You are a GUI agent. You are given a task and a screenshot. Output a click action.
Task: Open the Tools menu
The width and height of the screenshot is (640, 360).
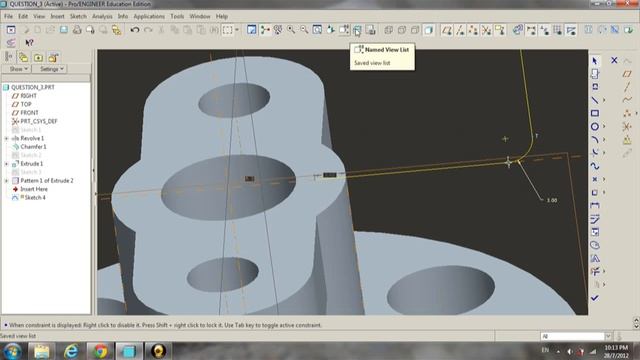tap(177, 16)
